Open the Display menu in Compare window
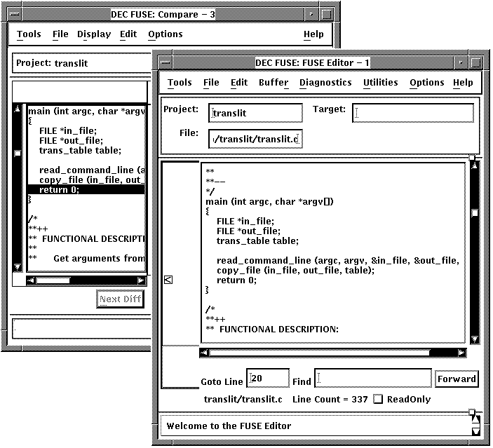The width and height of the screenshot is (493, 448). click(94, 34)
